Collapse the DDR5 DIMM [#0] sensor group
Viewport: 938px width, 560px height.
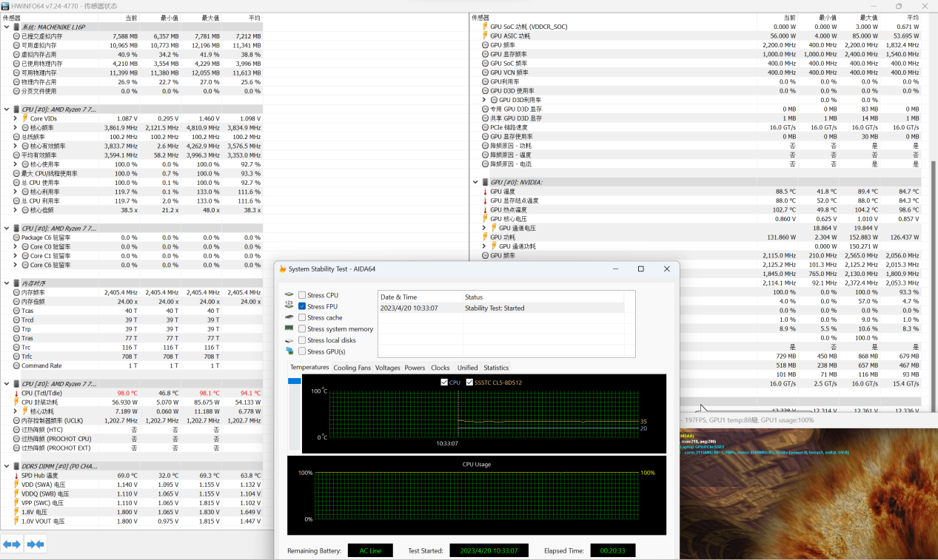click(x=7, y=466)
